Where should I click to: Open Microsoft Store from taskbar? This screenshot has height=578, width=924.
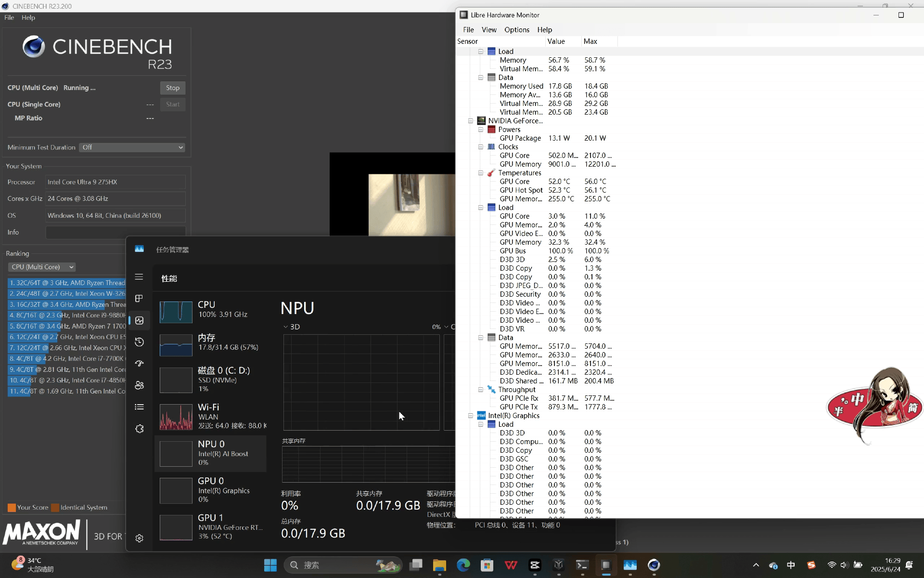tap(487, 565)
